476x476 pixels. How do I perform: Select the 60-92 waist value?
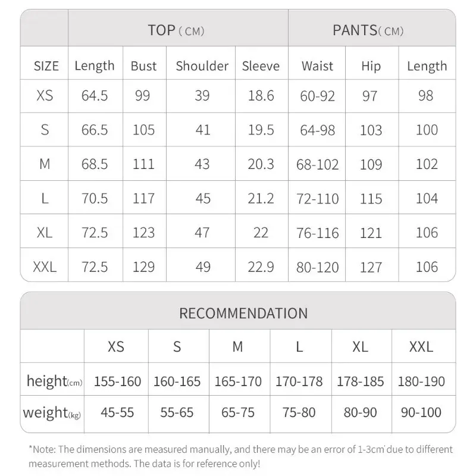318,96
